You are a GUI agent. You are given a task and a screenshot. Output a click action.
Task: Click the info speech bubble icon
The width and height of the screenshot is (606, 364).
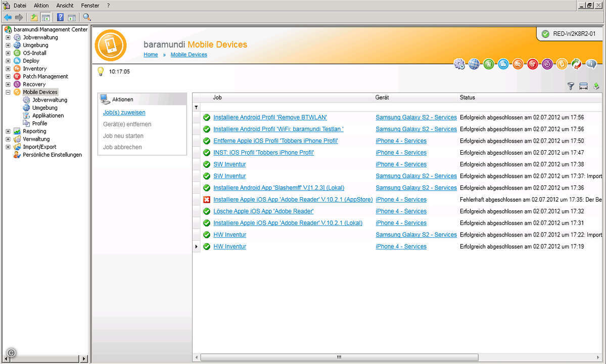591,64
